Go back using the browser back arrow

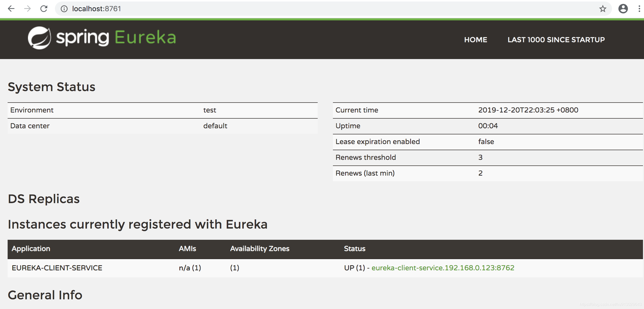[11, 9]
